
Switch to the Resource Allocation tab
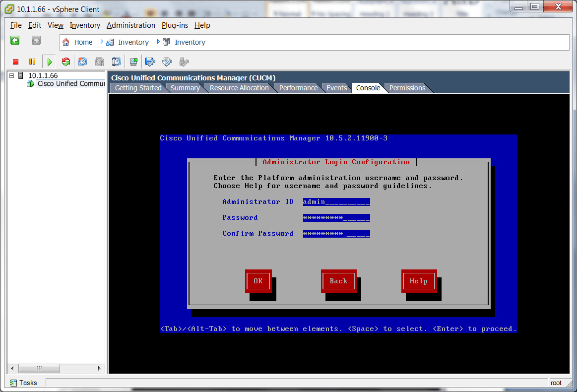[x=239, y=88]
